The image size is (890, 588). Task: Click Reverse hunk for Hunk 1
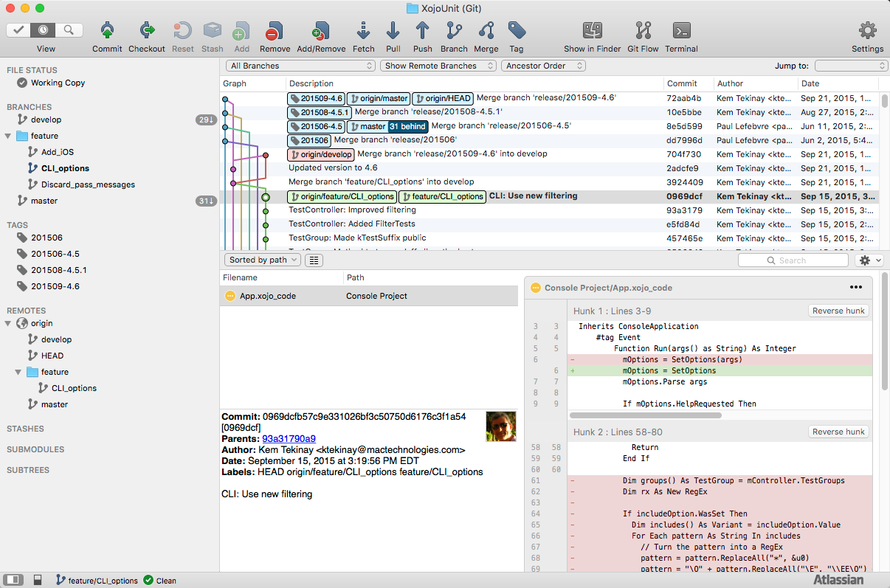(x=838, y=311)
